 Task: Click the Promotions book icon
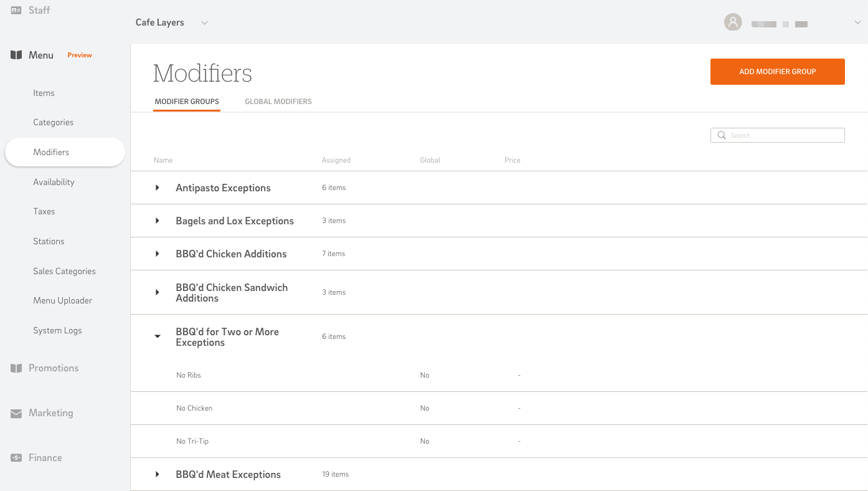tap(16, 368)
